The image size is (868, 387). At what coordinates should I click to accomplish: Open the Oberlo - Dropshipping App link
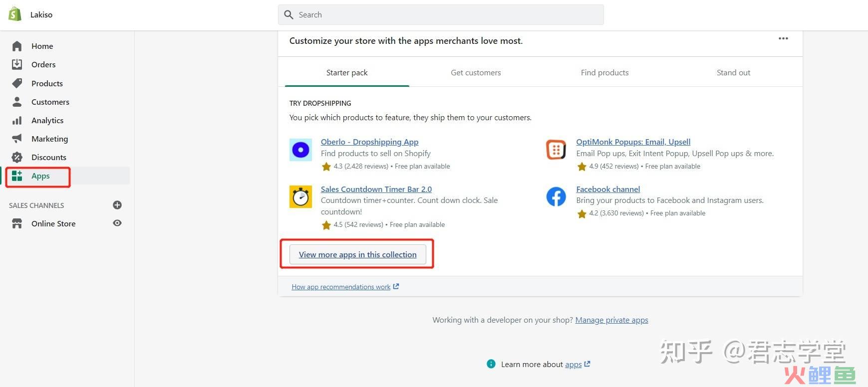click(369, 142)
